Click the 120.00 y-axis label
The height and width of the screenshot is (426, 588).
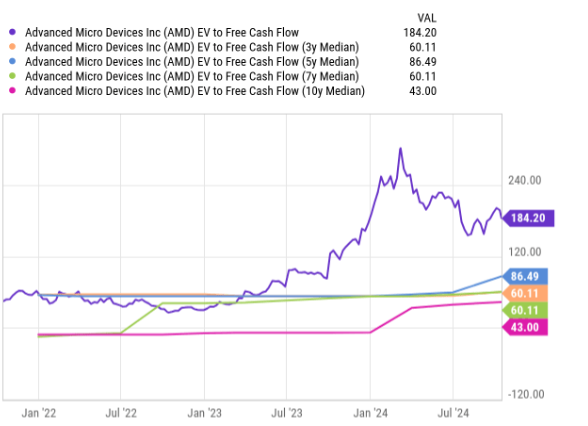[x=525, y=252]
